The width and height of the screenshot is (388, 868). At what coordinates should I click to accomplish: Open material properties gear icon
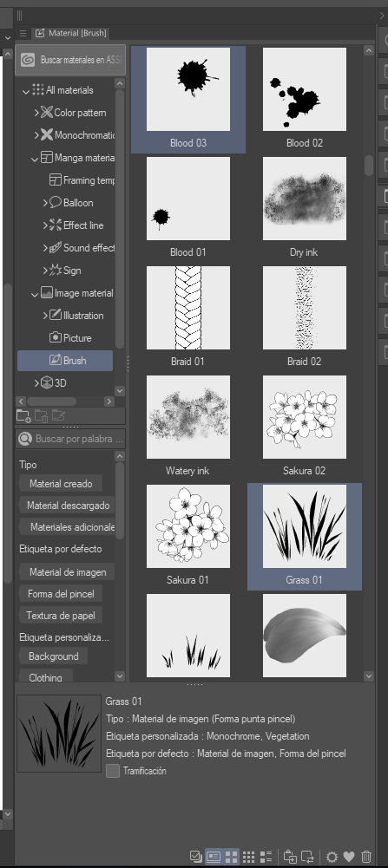click(x=332, y=857)
